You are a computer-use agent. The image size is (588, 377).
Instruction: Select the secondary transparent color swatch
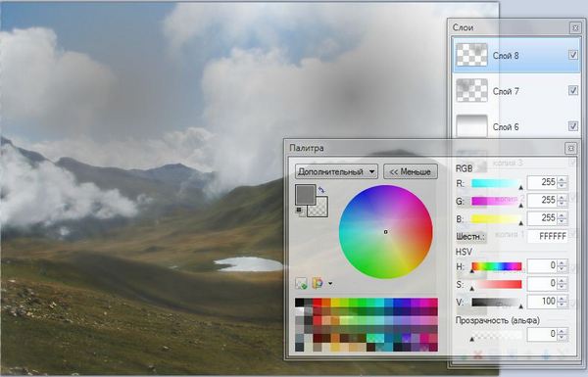tap(321, 209)
